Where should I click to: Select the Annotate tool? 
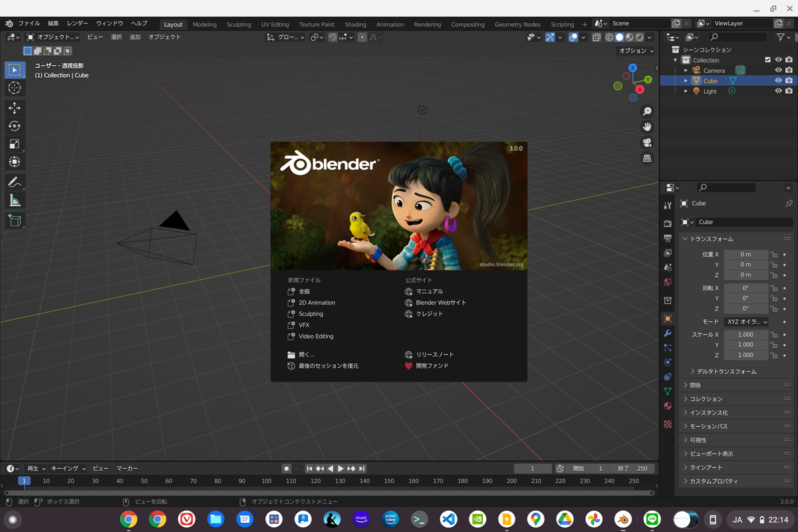click(15, 182)
